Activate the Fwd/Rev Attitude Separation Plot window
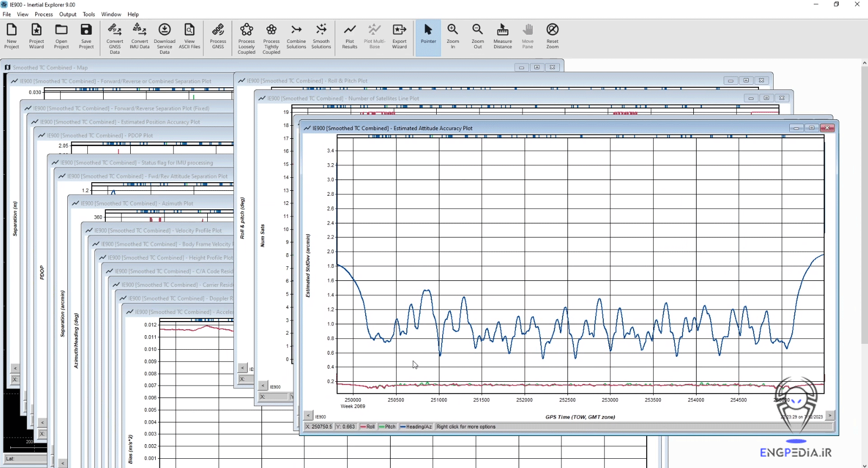The image size is (868, 468). point(148,176)
